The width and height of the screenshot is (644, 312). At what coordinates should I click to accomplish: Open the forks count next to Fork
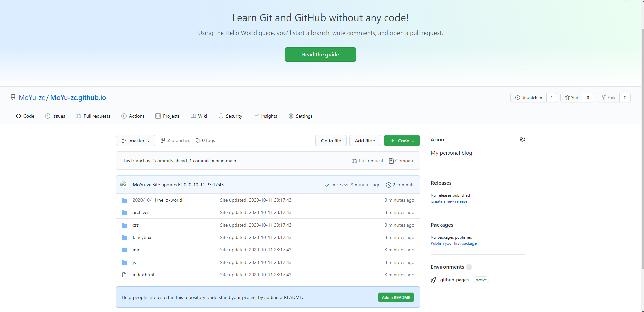tap(625, 97)
